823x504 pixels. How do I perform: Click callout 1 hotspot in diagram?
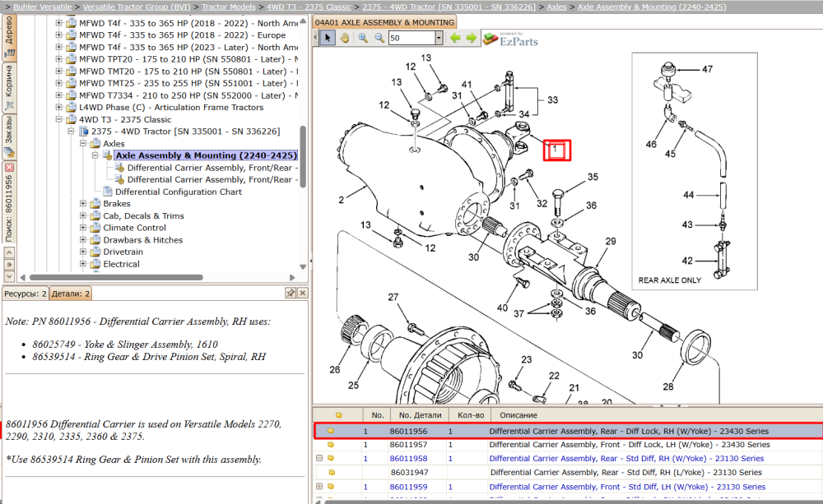point(556,150)
